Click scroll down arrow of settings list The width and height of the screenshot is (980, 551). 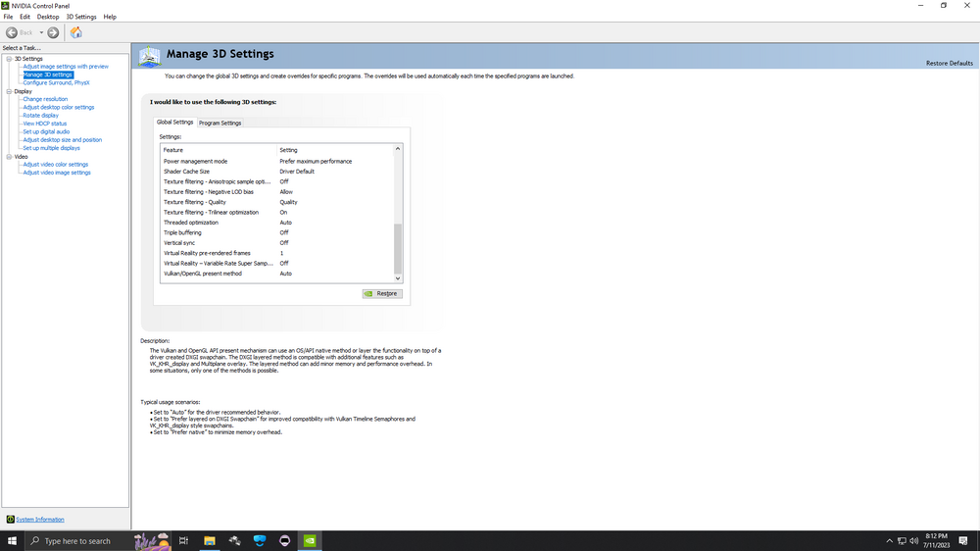pyautogui.click(x=398, y=278)
